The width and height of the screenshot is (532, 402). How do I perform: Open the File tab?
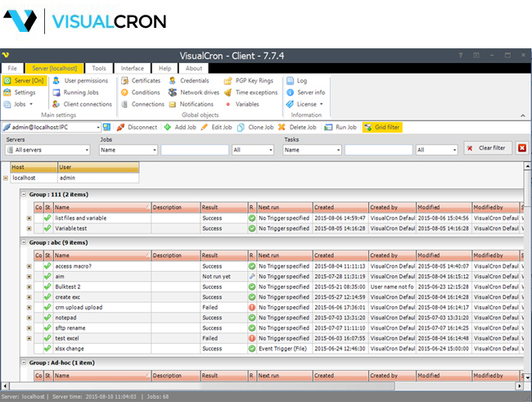[x=12, y=68]
